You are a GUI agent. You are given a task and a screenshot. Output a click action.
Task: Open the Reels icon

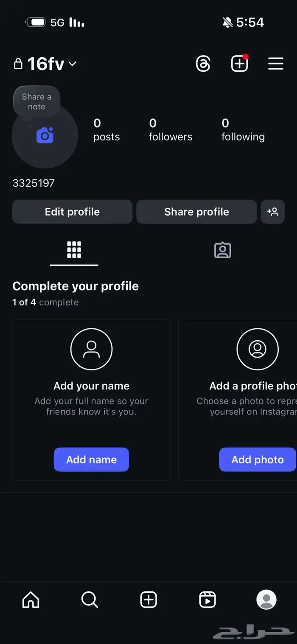(x=207, y=600)
